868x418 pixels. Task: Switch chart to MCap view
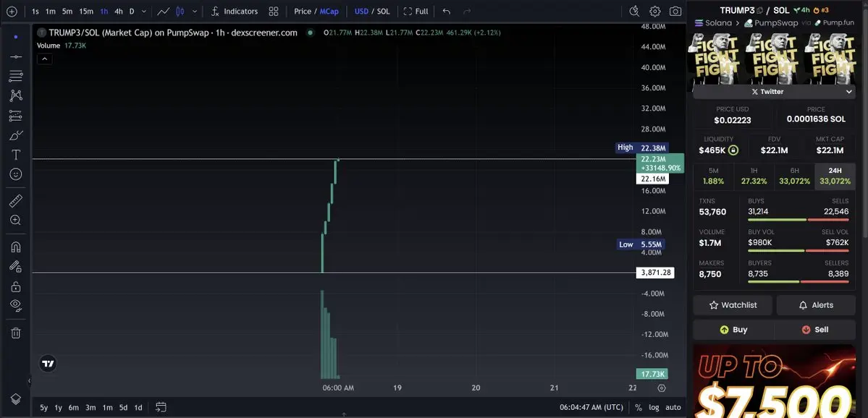tap(329, 11)
